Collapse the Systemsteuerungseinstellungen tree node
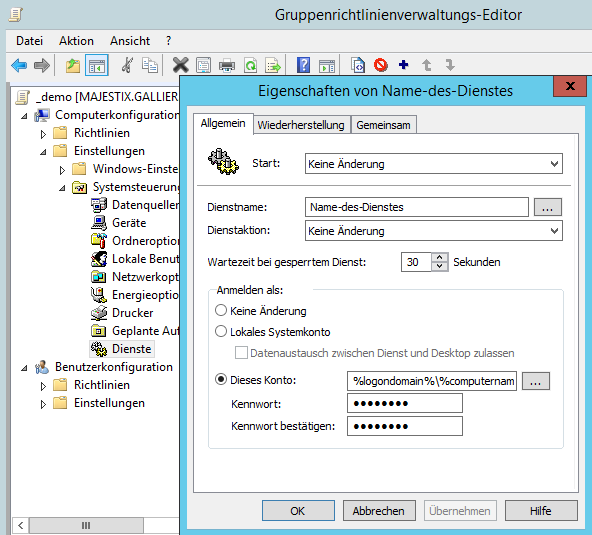 coord(62,188)
